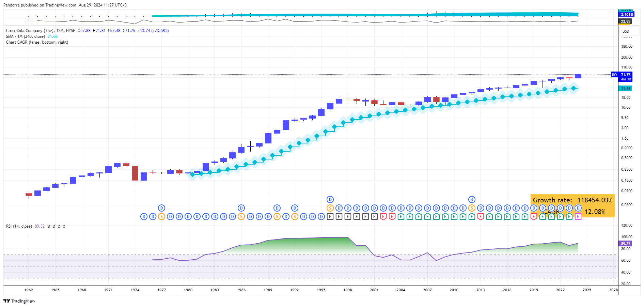Click the red earnings E marker for 2019
The image size is (644, 307).
[534, 216]
